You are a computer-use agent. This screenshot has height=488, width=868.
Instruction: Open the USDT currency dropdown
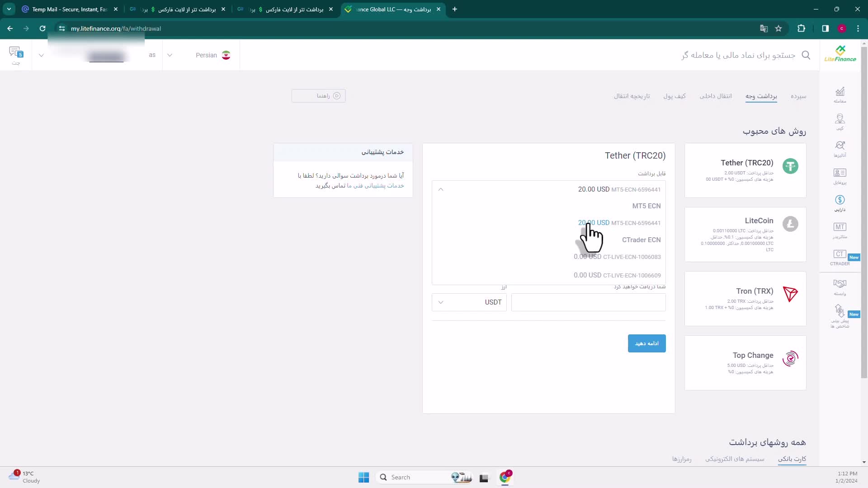[469, 302]
